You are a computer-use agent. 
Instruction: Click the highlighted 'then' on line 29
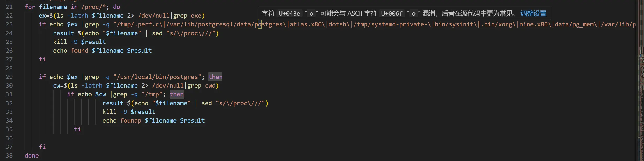[215, 77]
